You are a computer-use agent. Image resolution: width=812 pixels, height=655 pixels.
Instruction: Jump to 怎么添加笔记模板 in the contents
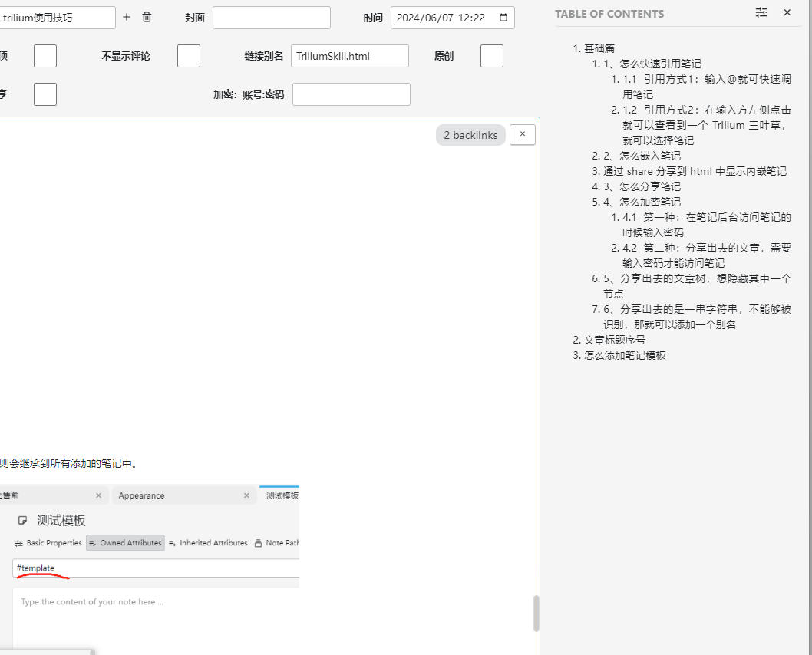[625, 355]
